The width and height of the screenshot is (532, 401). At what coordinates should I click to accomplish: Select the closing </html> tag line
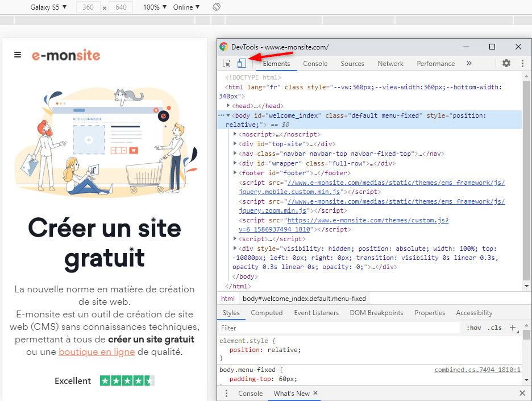tap(238, 286)
